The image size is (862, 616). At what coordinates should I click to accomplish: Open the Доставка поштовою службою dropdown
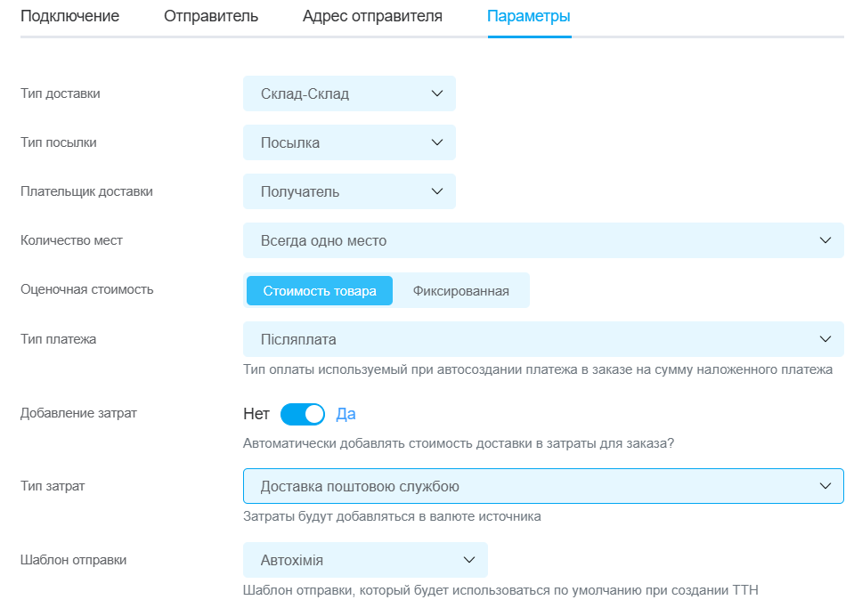(543, 486)
